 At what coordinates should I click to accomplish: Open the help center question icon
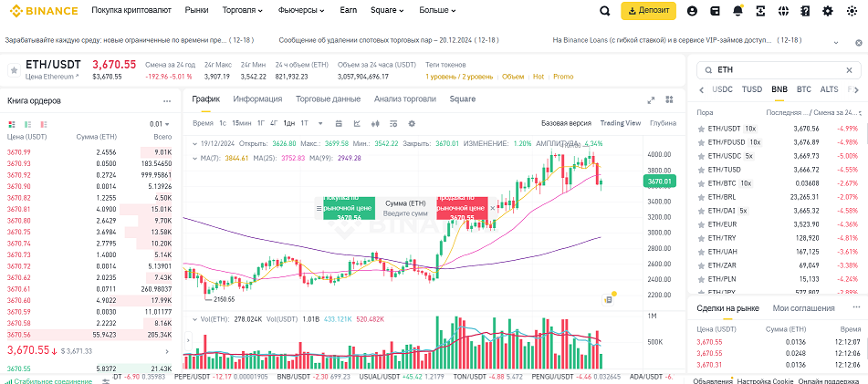[805, 11]
